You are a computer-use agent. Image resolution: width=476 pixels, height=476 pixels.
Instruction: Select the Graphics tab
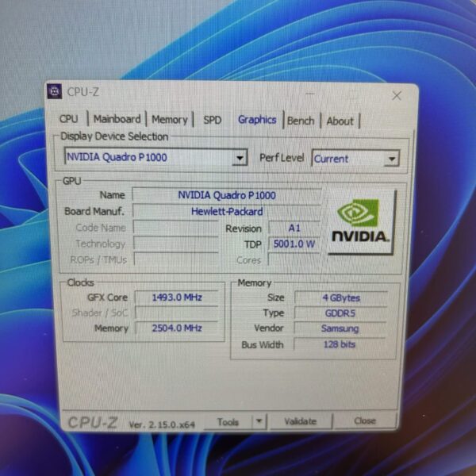pos(257,120)
